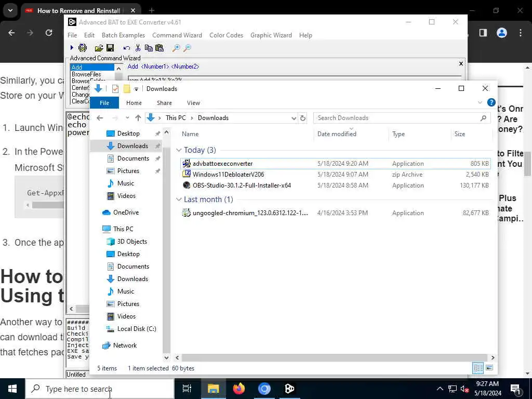The image size is (532, 399).
Task: Open Explorer Help question mark icon
Action: click(491, 102)
